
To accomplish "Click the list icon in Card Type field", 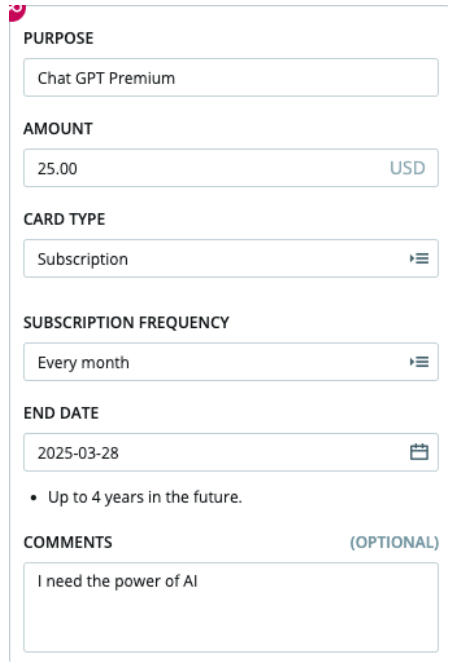I will (x=419, y=258).
